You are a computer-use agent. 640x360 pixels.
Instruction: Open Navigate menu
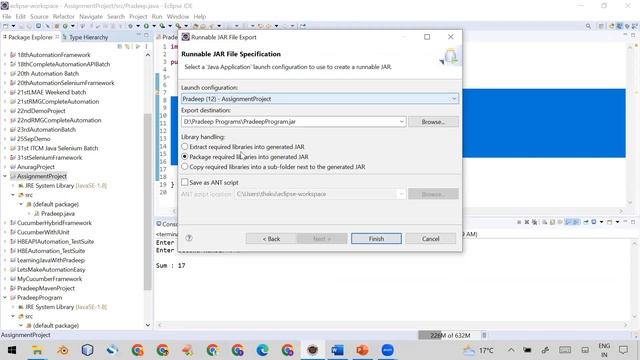(91, 16)
